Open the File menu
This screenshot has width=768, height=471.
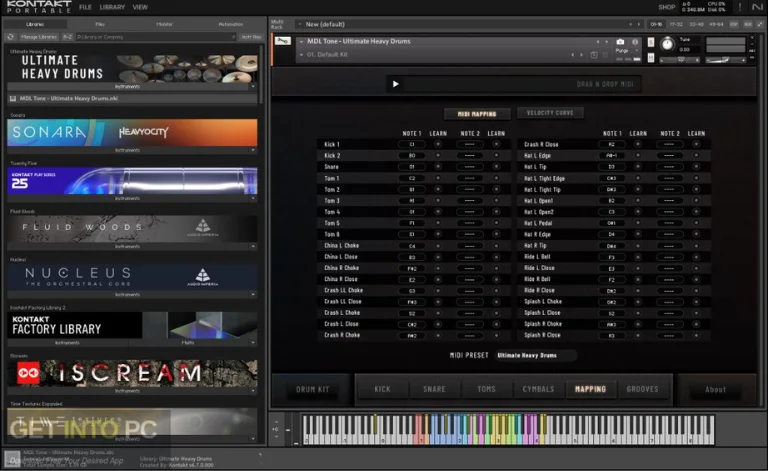85,7
